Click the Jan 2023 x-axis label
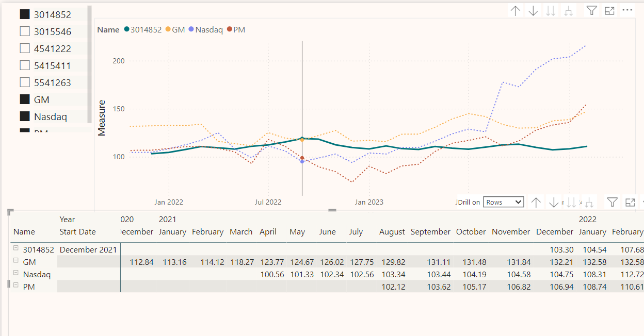Viewport: 644px width, 336px height. click(x=369, y=202)
